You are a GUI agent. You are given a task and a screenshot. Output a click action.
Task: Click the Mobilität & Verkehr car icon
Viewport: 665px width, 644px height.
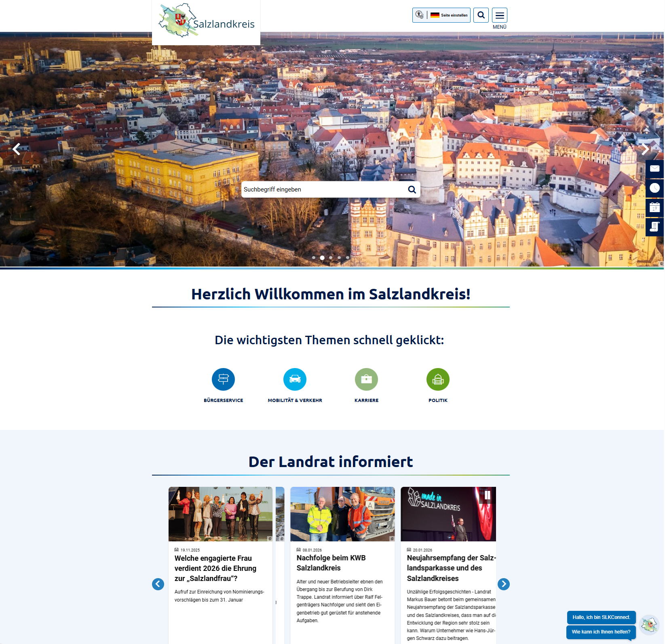[x=295, y=379]
